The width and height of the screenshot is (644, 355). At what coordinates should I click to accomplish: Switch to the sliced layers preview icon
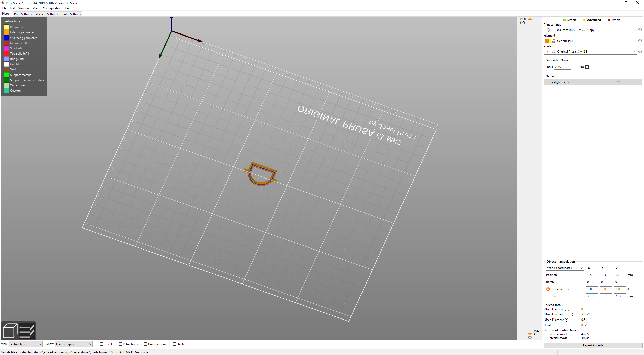click(x=27, y=330)
